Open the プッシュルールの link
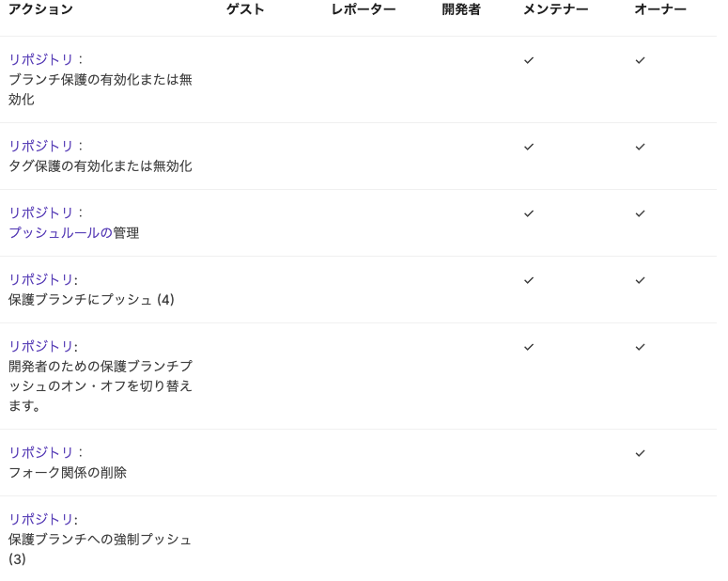This screenshot has height=581, width=728. (x=60, y=232)
